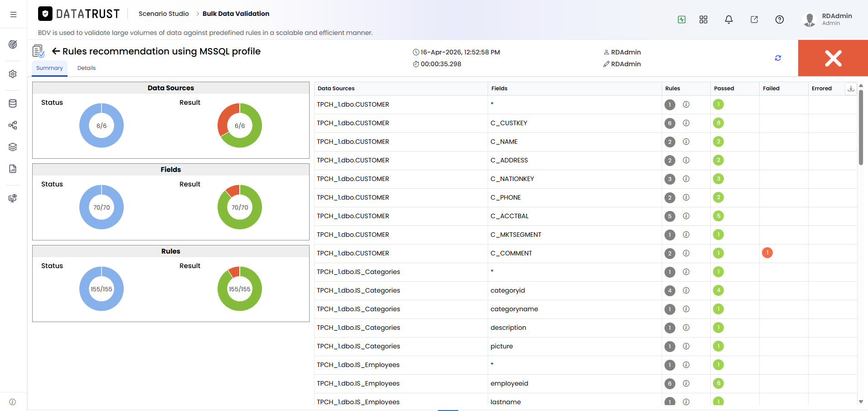Select the Summary tab
868x411 pixels.
click(x=49, y=68)
